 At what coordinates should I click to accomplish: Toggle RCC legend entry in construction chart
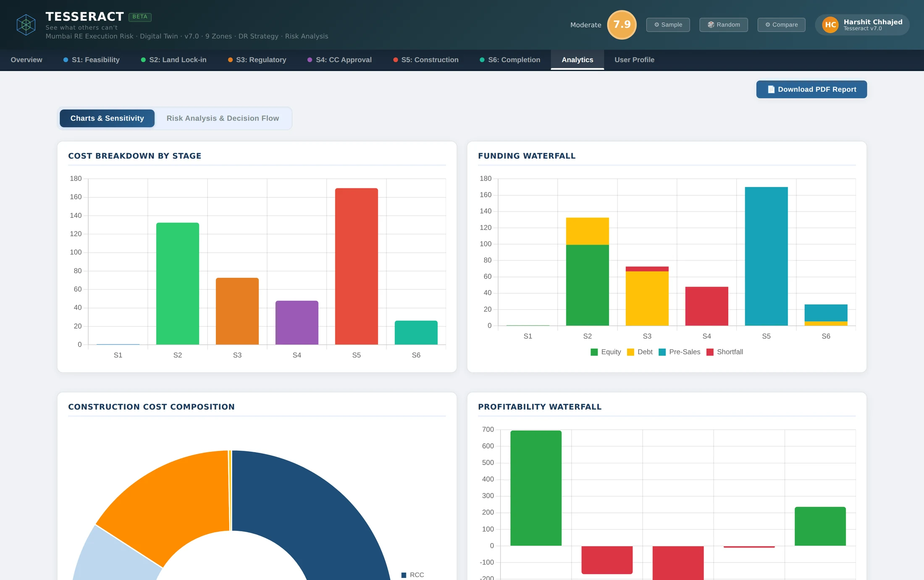(412, 575)
